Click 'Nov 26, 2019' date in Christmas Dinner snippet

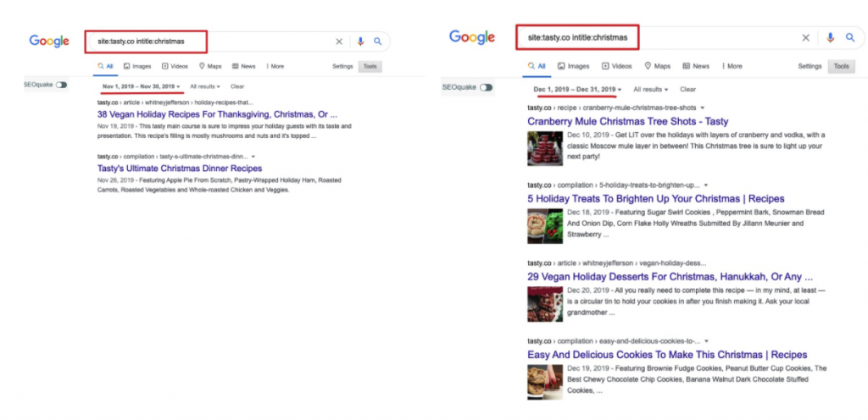(x=115, y=180)
